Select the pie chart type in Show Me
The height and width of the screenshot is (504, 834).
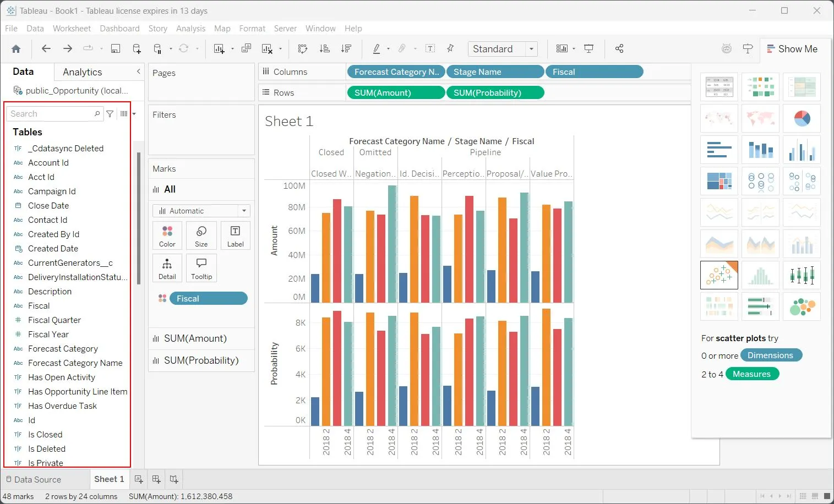tap(802, 118)
